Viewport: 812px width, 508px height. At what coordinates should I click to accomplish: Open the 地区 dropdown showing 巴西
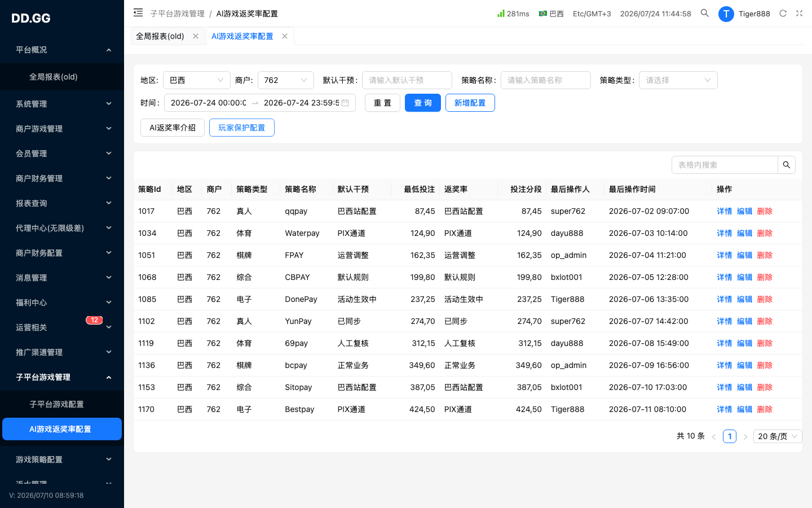pyautogui.click(x=197, y=80)
